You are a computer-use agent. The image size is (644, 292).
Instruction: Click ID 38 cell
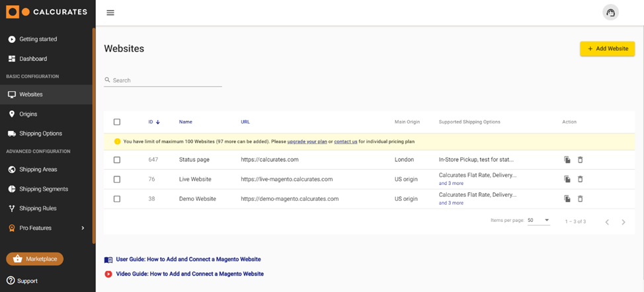[151, 199]
